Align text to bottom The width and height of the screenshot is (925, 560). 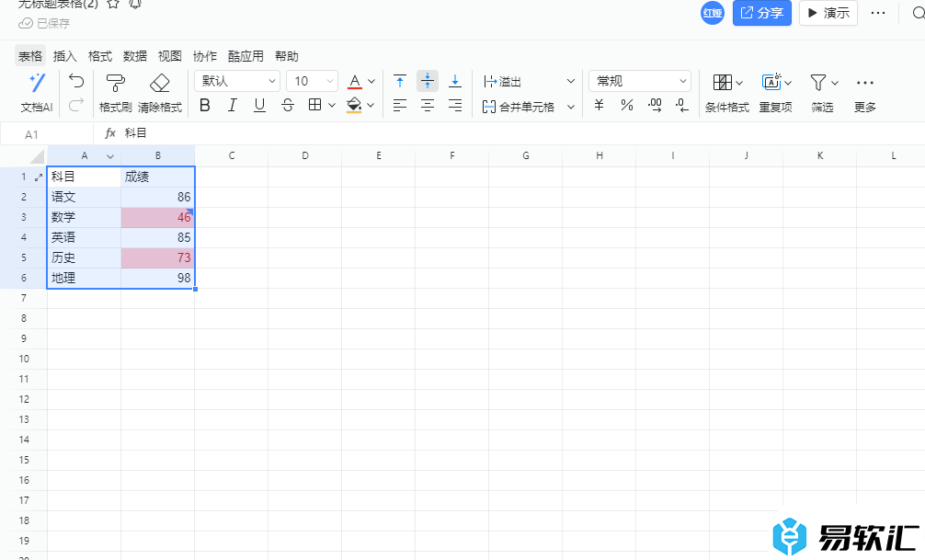coord(455,81)
